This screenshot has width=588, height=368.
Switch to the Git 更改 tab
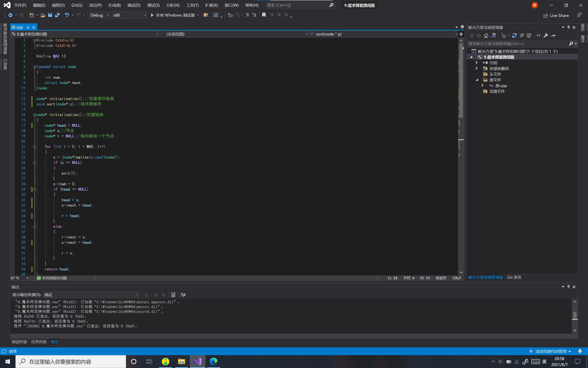pos(514,277)
